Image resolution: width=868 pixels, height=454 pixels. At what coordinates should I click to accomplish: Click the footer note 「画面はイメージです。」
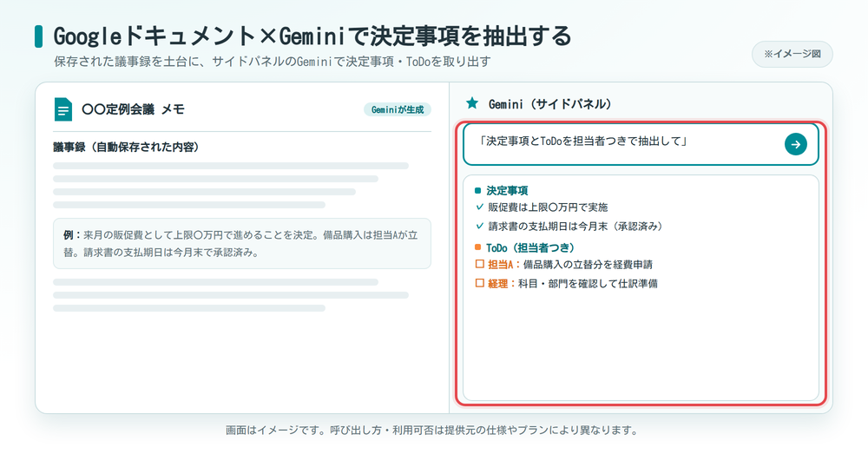431,431
